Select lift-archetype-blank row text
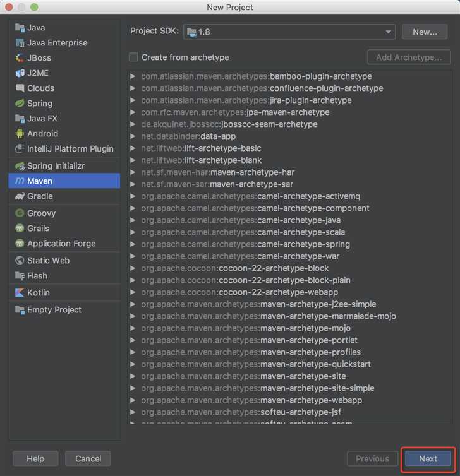 tap(201, 160)
